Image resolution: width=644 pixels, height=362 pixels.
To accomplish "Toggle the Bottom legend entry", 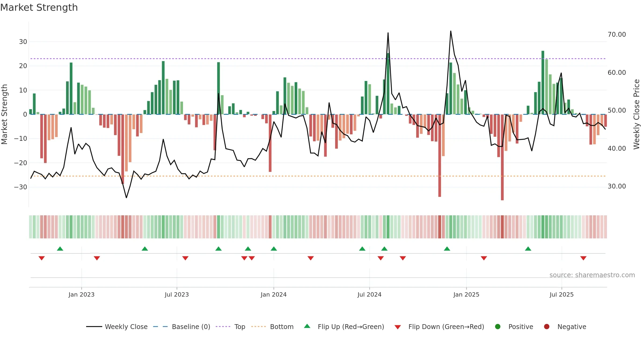I will coord(272,327).
